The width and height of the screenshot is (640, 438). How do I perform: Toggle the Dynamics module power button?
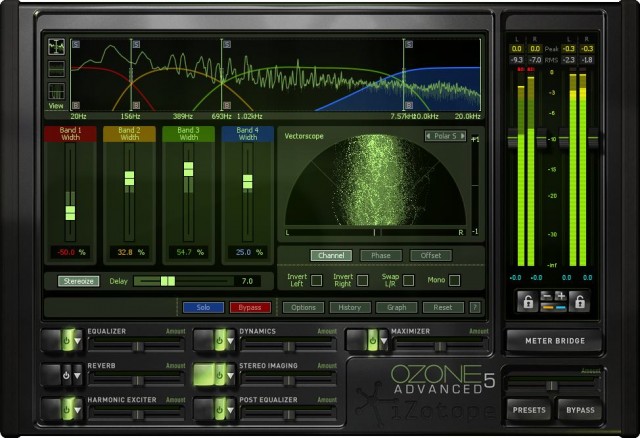point(221,341)
